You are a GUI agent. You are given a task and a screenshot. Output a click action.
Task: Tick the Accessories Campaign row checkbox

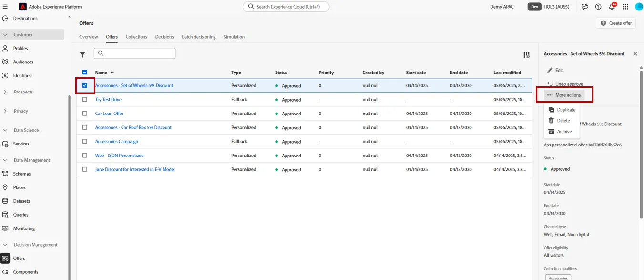tap(85, 141)
